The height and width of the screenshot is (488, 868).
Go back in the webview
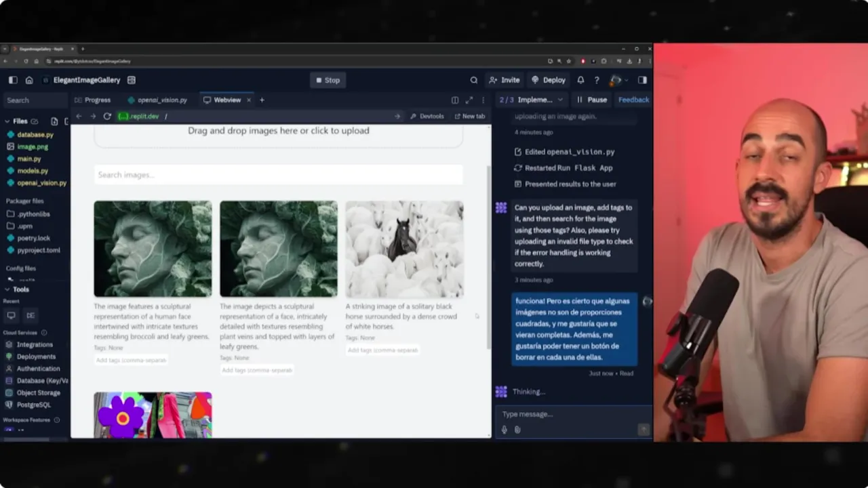coord(79,117)
